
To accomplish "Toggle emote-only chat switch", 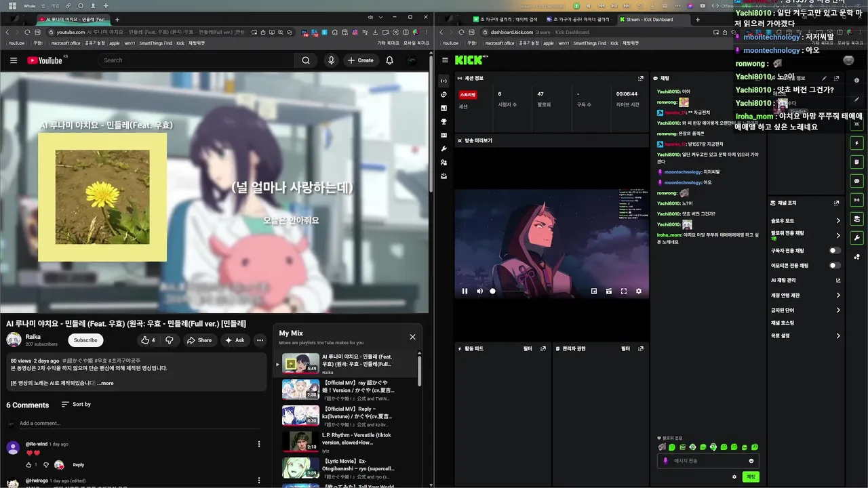I will (835, 266).
